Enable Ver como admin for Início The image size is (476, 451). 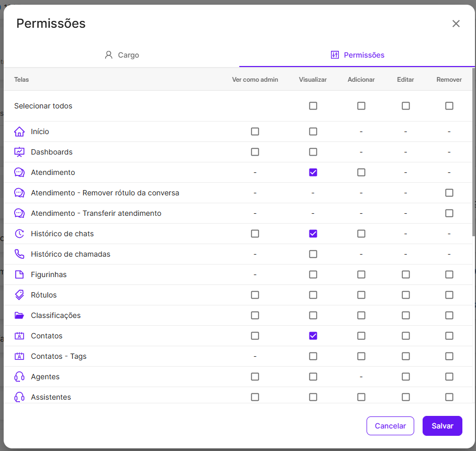pyautogui.click(x=255, y=131)
